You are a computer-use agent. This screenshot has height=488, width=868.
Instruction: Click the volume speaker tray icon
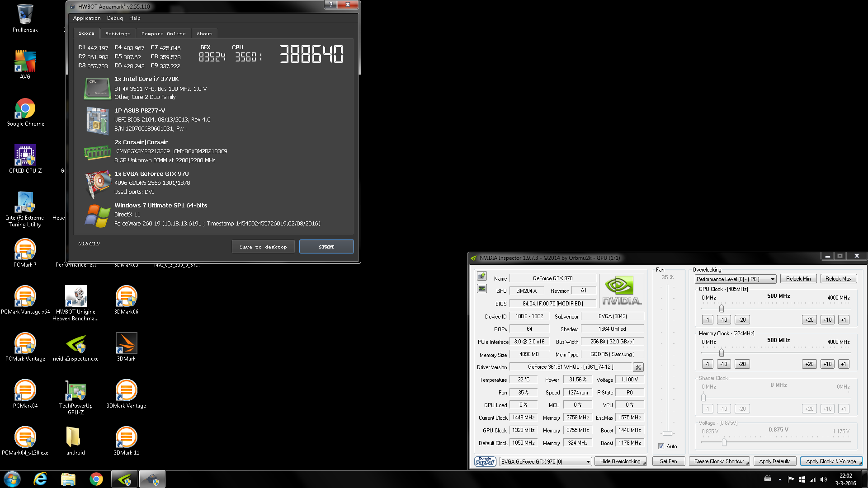tap(823, 479)
